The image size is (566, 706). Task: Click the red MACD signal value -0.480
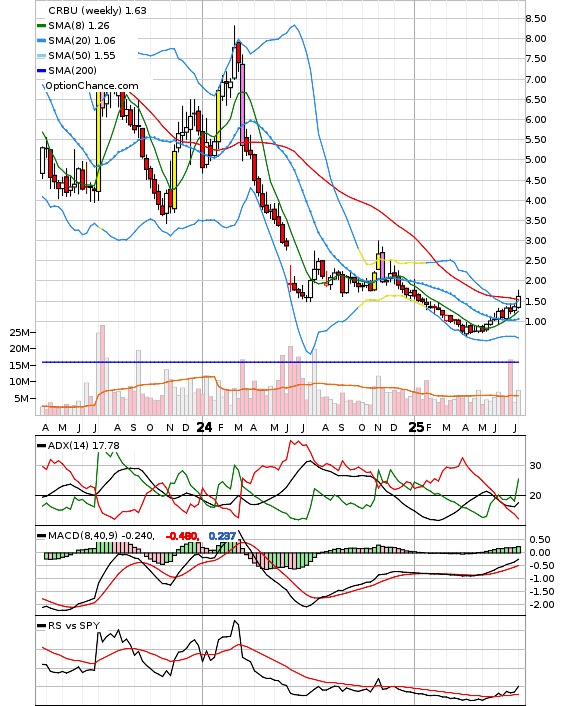click(x=182, y=536)
